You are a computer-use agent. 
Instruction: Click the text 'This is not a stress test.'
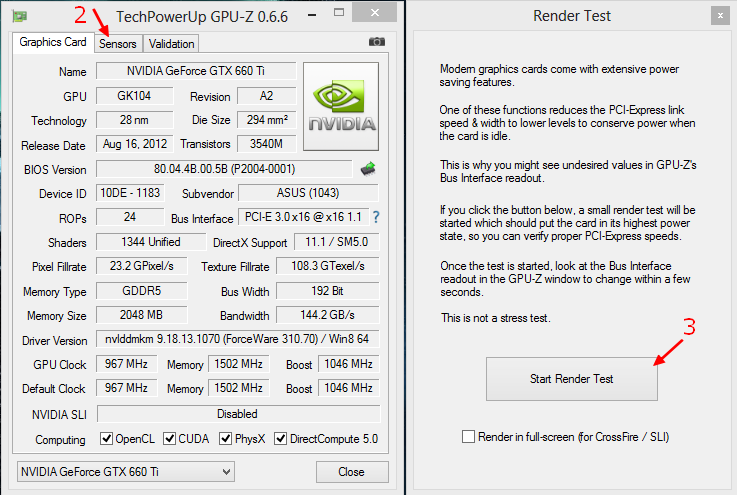[495, 318]
